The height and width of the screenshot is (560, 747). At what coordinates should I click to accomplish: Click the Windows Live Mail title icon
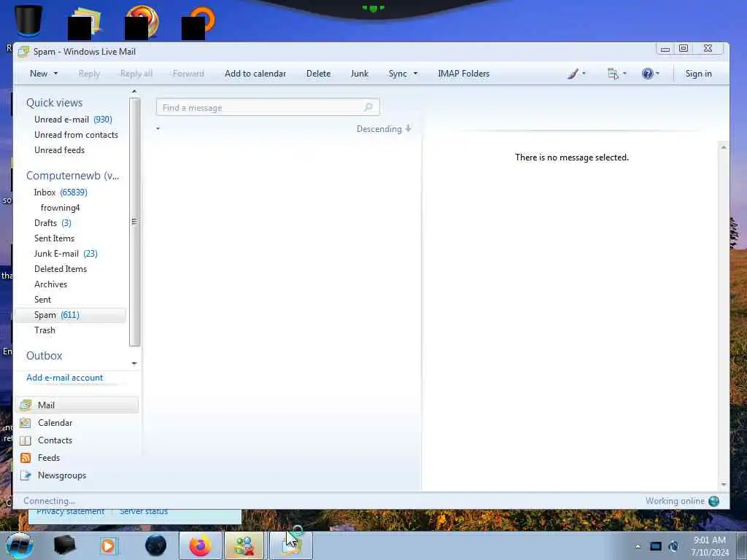coord(23,52)
